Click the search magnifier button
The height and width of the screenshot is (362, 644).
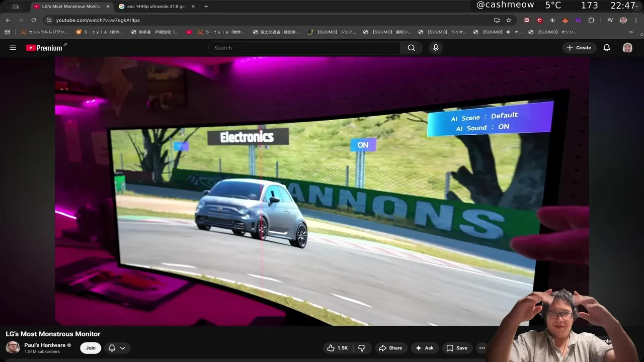[412, 48]
